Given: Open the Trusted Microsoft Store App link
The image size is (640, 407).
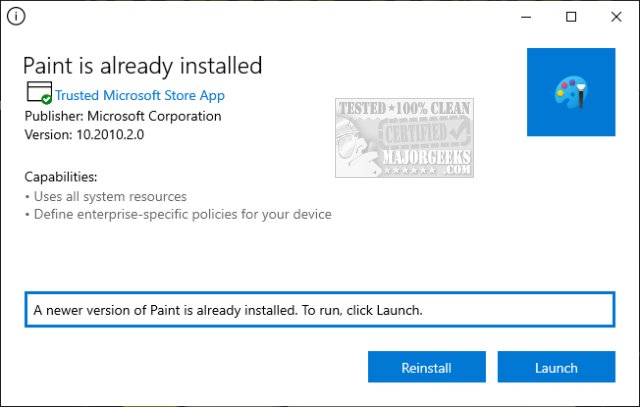Looking at the screenshot, I should 139,96.
